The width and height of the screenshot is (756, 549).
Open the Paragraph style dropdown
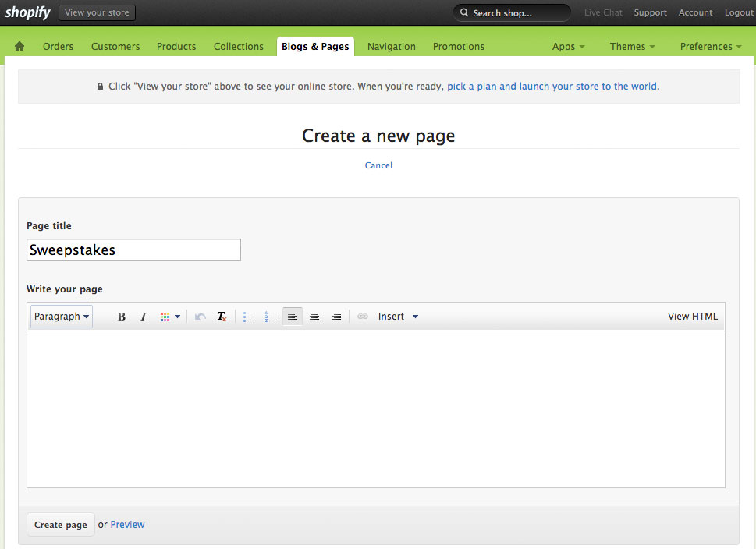pos(61,316)
